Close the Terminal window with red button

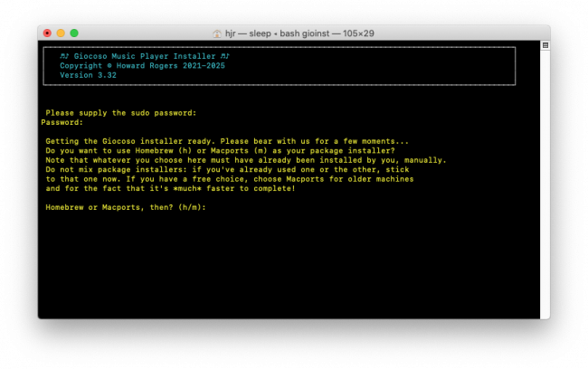pyautogui.click(x=47, y=33)
